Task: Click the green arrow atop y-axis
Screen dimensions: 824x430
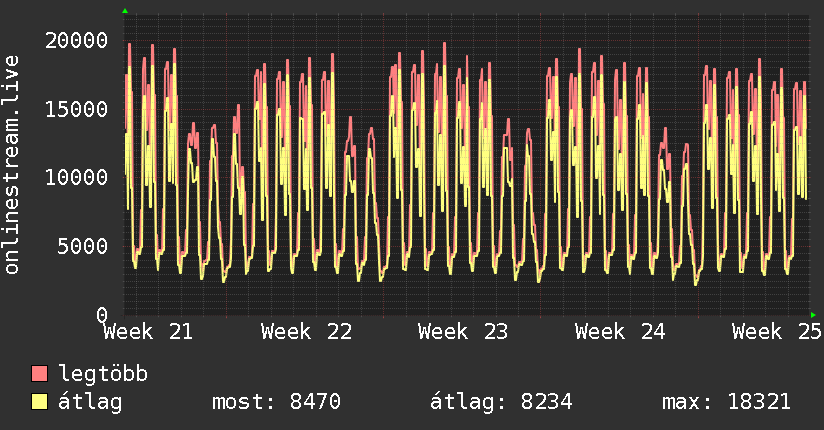Action: click(125, 11)
